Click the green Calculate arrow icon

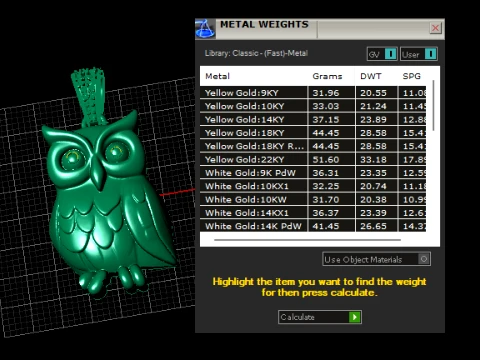coord(355,317)
